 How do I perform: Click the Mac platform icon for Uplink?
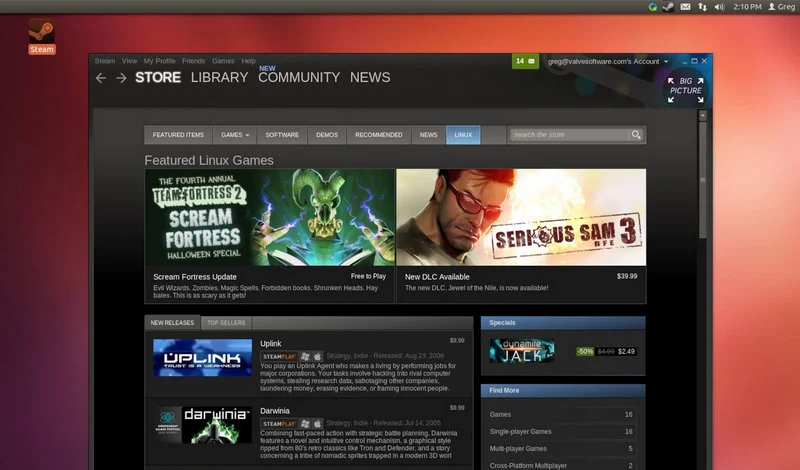tap(317, 356)
